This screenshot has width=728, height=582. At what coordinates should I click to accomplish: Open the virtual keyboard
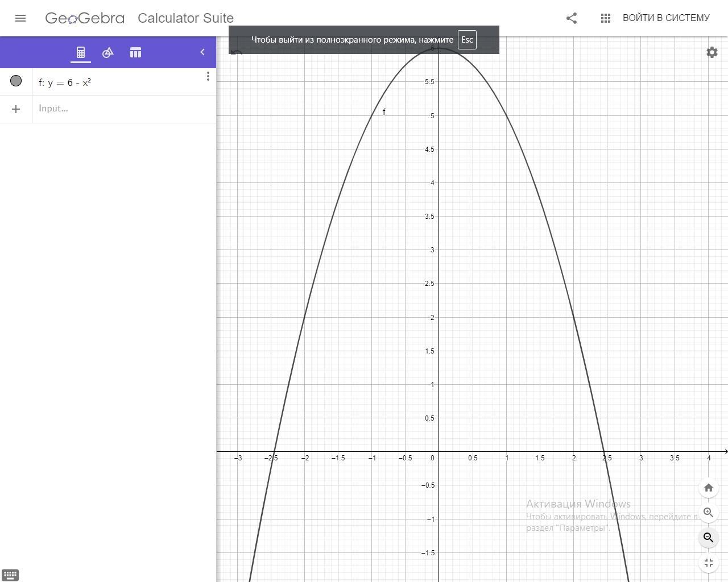[10, 575]
